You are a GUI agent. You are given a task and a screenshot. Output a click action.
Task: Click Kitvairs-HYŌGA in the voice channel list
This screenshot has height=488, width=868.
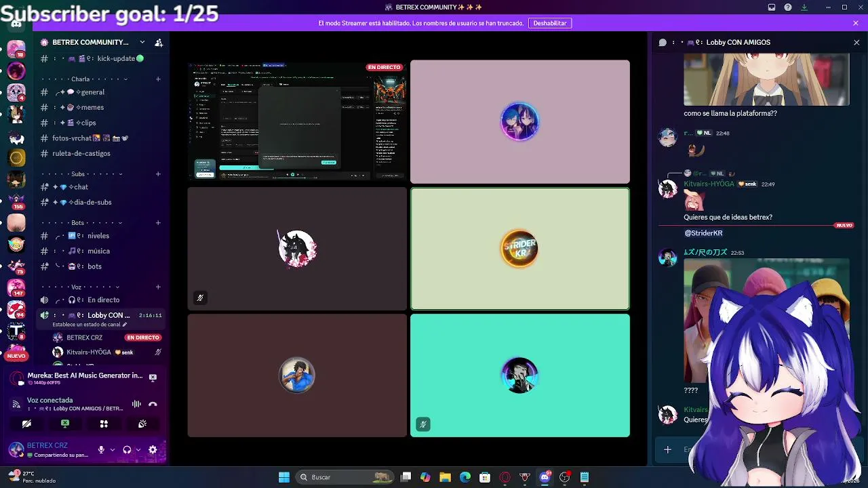pos(107,352)
